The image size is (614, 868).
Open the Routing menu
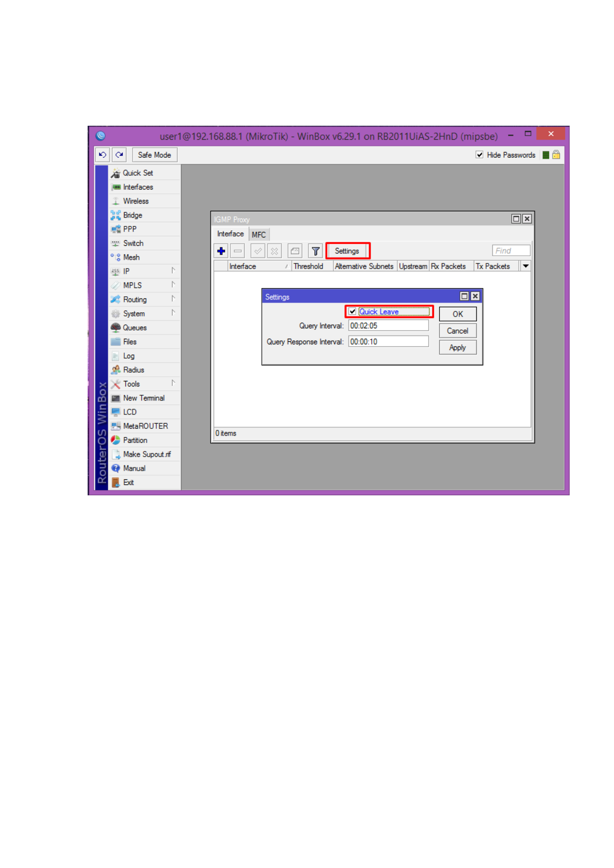144,299
